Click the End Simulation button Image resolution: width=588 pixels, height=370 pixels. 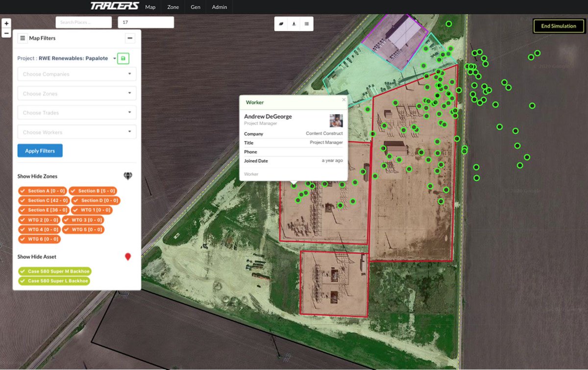(559, 26)
